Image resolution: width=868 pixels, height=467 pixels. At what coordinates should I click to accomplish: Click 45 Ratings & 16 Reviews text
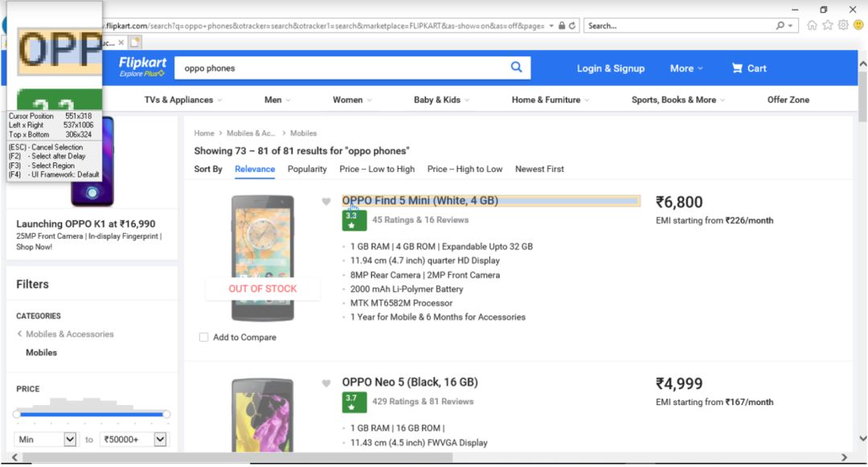tap(420, 219)
